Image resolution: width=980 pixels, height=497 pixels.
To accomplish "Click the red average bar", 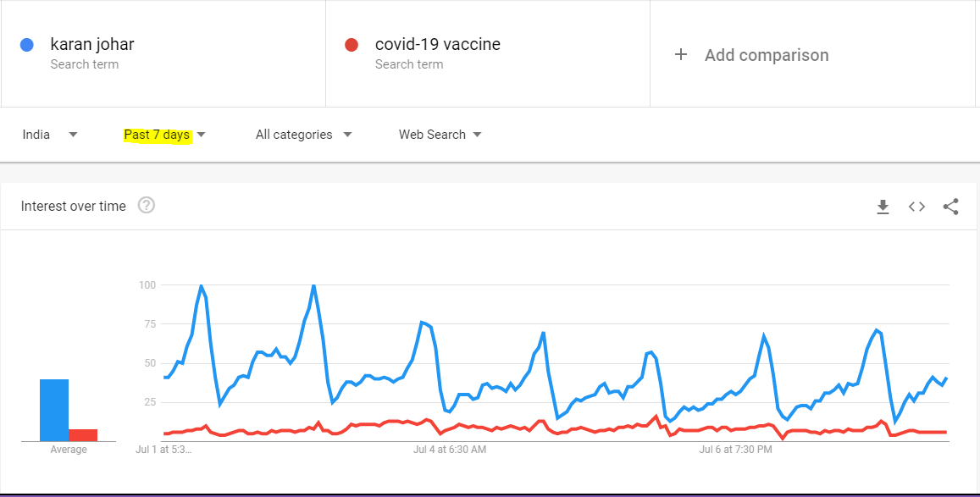I will pos(83,435).
